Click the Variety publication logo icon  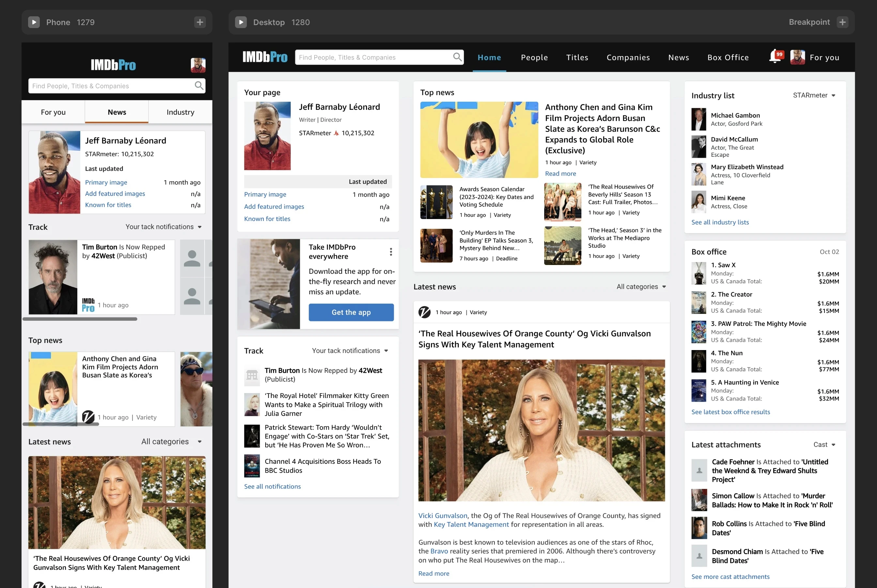pos(424,312)
